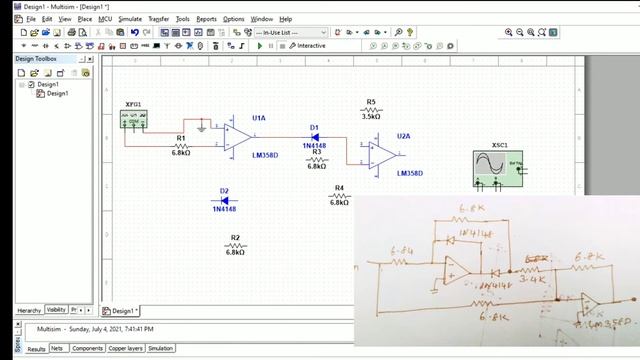Select resistor R5 3.5kΩ on canvas

tap(371, 110)
